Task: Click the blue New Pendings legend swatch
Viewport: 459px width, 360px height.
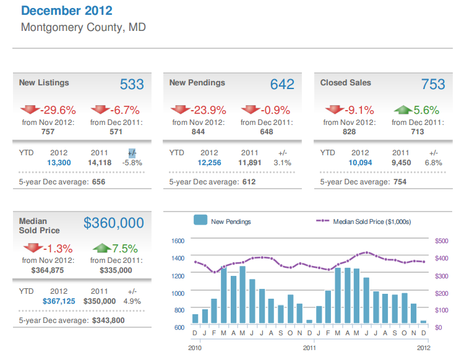Action: click(200, 220)
